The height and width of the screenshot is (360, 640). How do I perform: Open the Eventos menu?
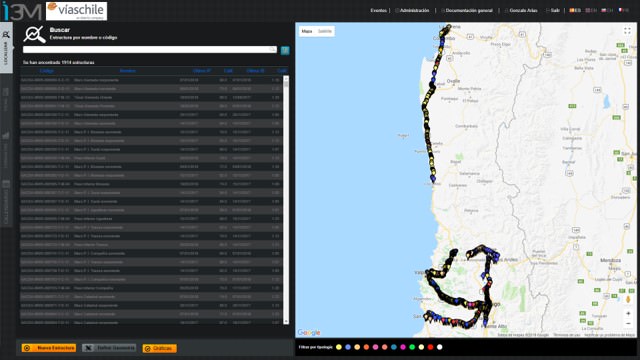tap(378, 10)
